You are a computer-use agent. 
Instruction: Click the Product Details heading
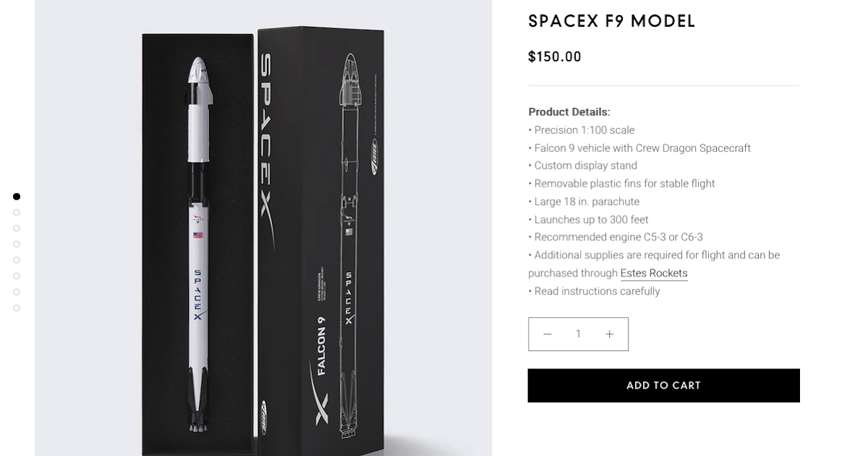pos(569,112)
